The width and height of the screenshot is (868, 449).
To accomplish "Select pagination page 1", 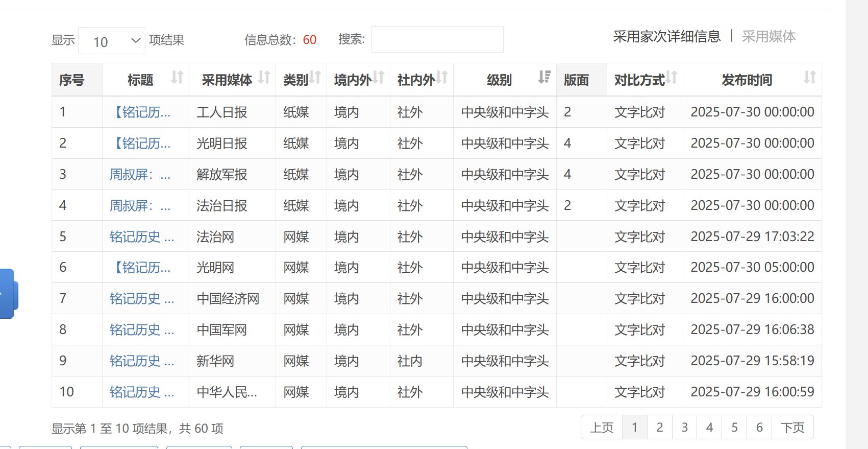I will tap(635, 428).
